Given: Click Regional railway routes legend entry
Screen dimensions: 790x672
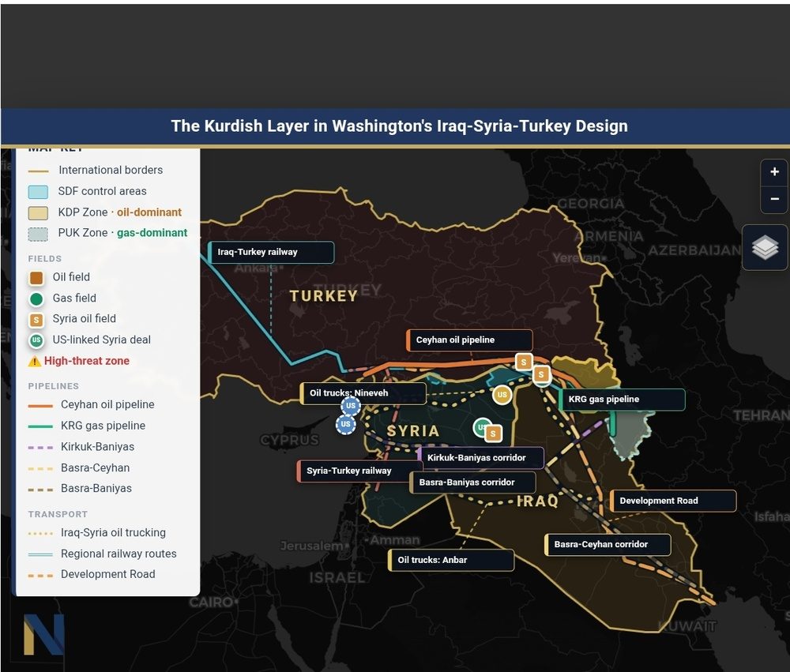Looking at the screenshot, I should [102, 554].
